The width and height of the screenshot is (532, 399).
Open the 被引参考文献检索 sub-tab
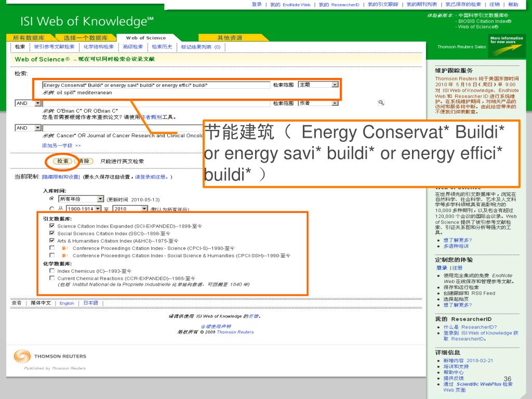[x=54, y=47]
